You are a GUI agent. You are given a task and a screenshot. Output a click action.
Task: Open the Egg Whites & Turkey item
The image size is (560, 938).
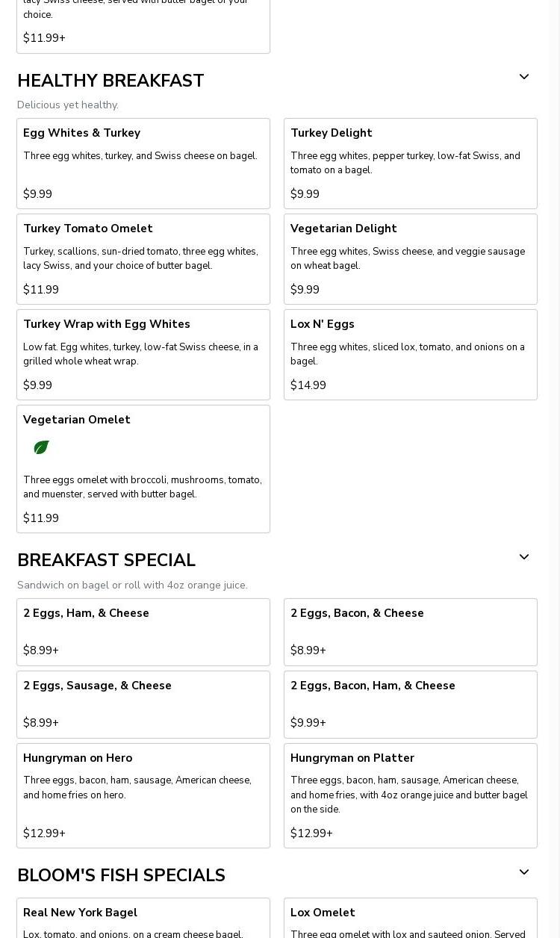[x=143, y=164]
